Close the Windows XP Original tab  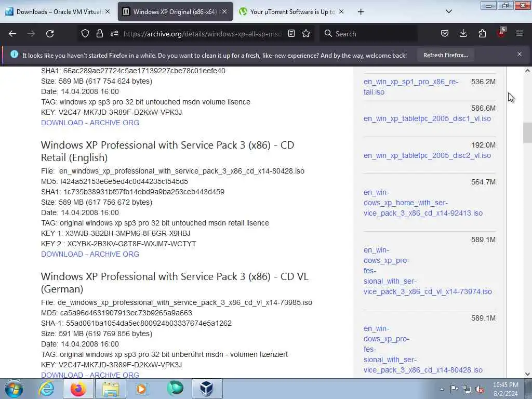click(x=224, y=11)
